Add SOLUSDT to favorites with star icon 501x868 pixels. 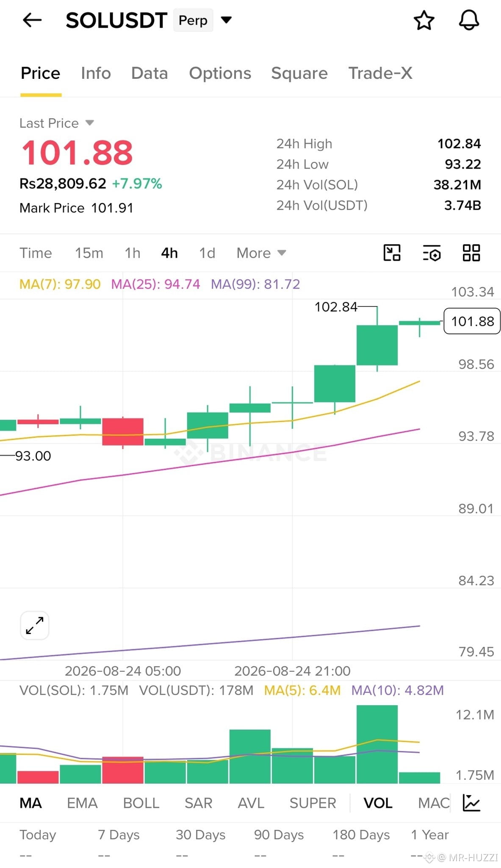point(424,20)
